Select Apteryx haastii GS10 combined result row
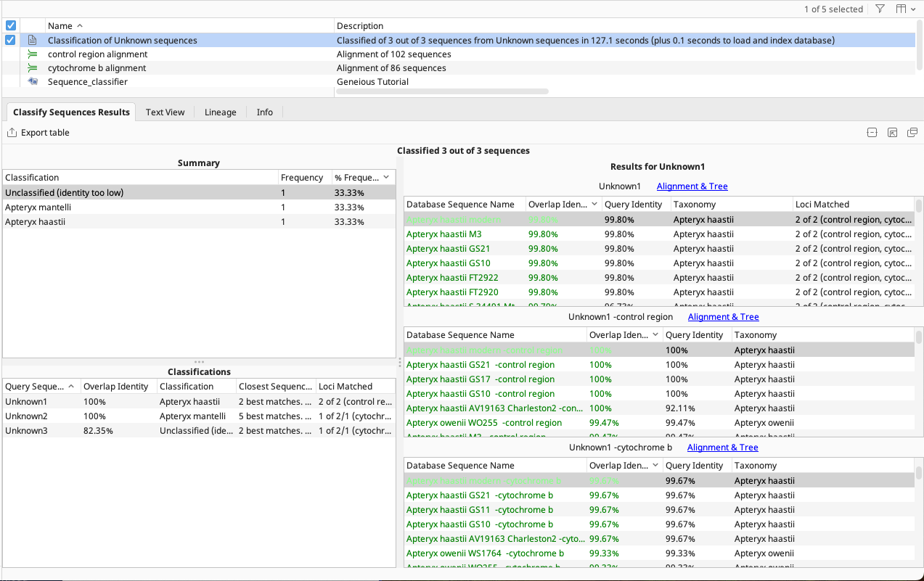Screen dimensions: 924x581 659,263
